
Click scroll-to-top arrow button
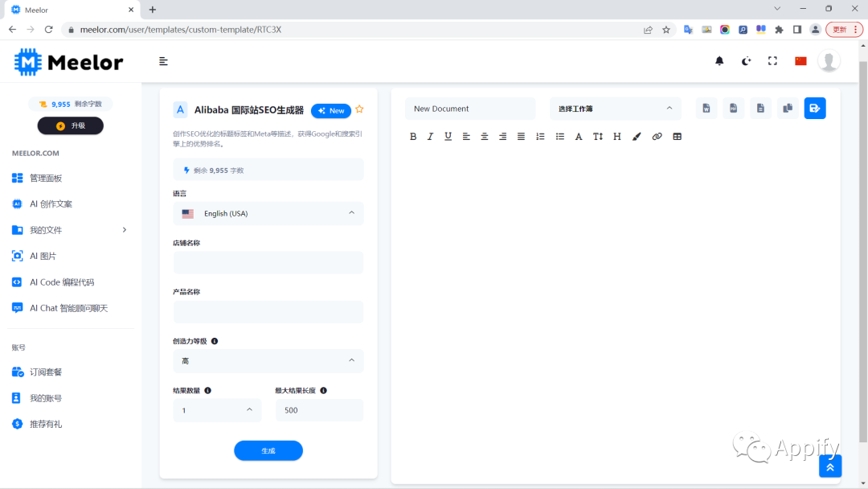pos(830,466)
